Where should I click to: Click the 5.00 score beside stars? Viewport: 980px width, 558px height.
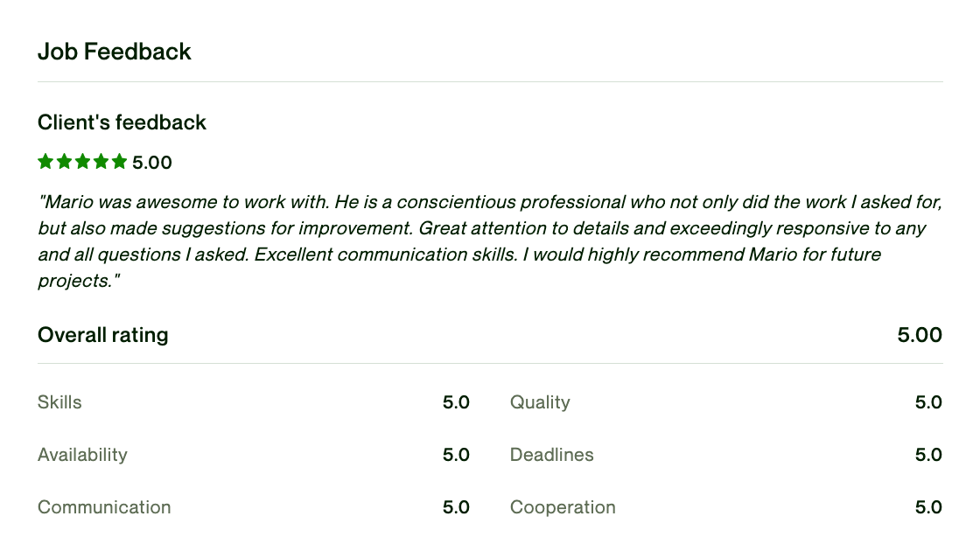coord(152,163)
